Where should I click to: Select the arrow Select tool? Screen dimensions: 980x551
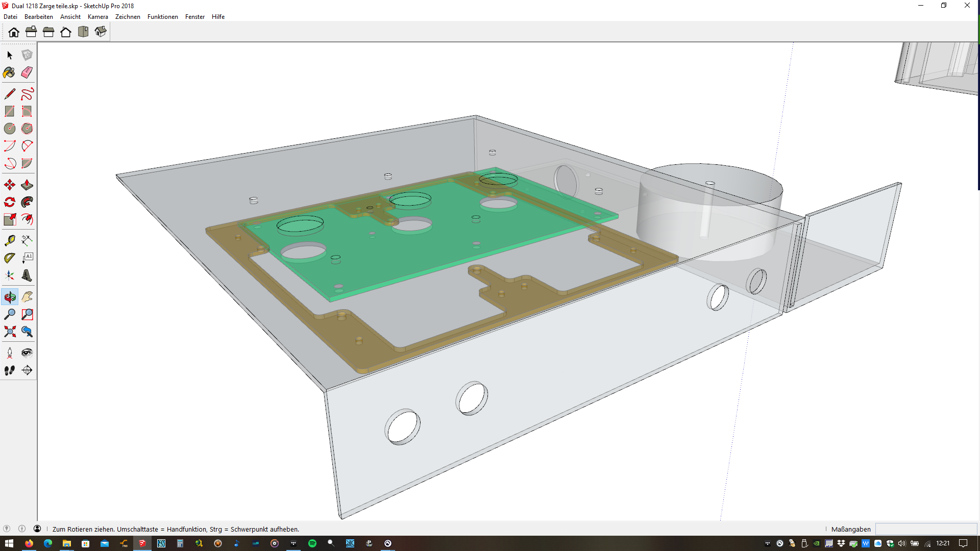(10, 55)
